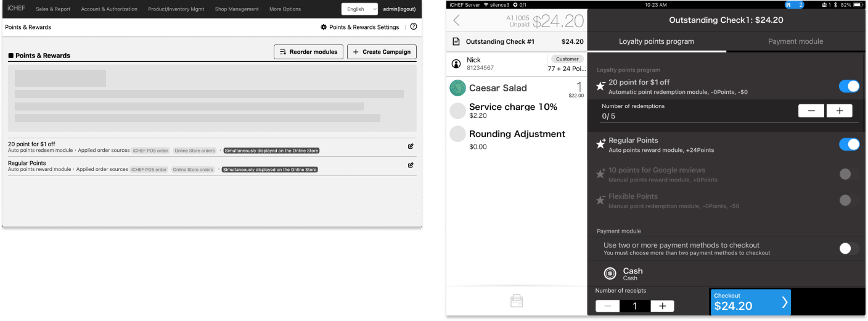This screenshot has width=868, height=321.
Task: Disable the '20 point for $1 off' toggle
Action: [849, 86]
